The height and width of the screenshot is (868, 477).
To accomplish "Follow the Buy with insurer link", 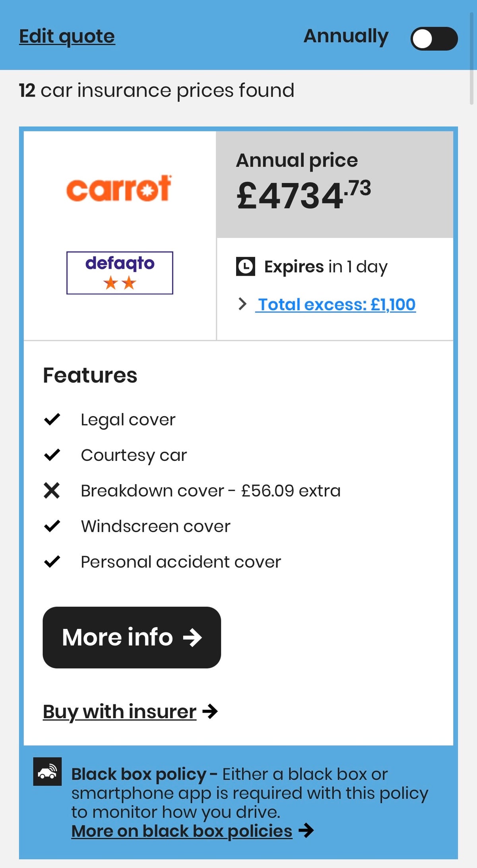I will [120, 711].
